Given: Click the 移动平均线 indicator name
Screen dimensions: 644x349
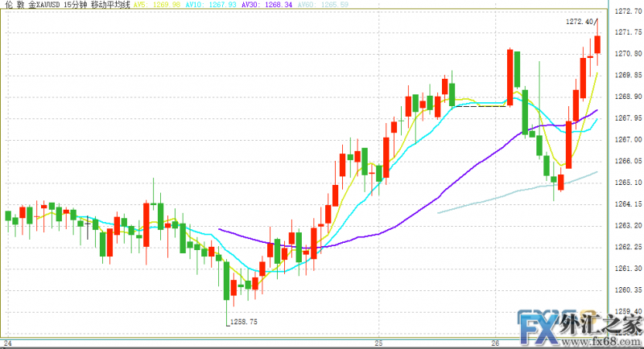Looking at the screenshot, I should point(111,5).
